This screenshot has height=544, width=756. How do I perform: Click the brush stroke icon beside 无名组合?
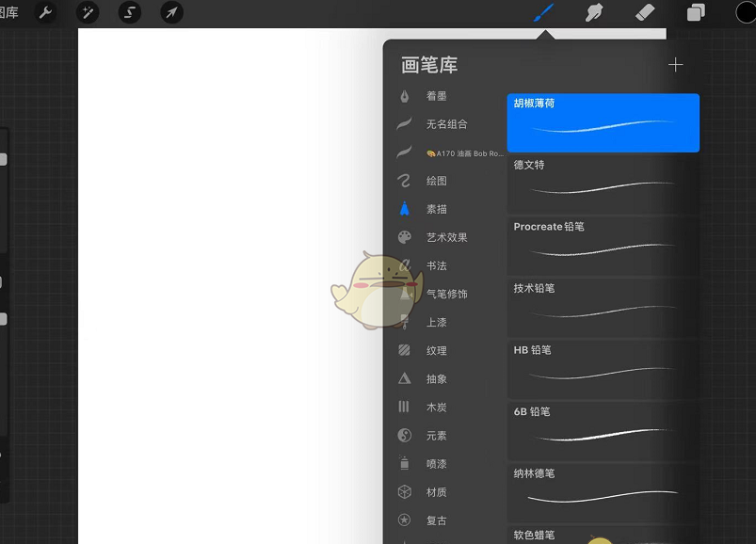(x=404, y=124)
